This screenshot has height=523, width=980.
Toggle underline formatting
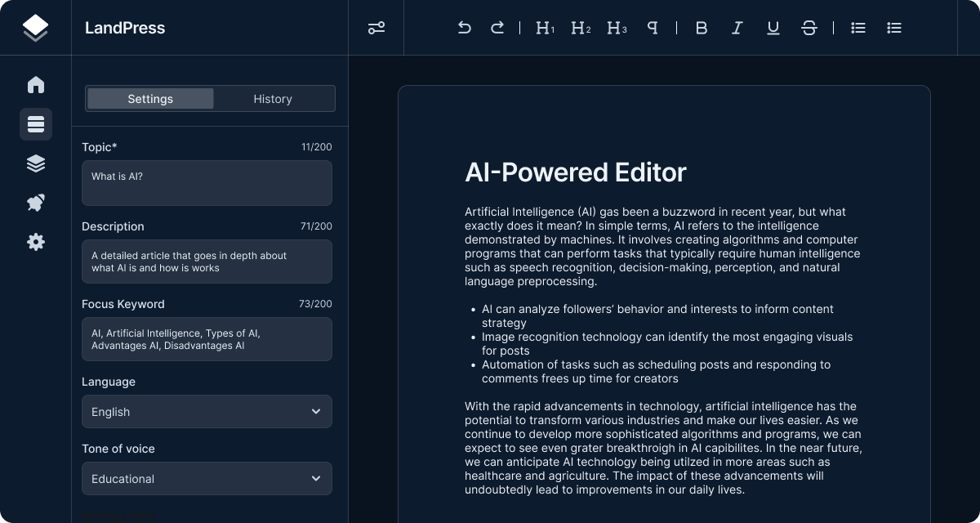pyautogui.click(x=773, y=28)
